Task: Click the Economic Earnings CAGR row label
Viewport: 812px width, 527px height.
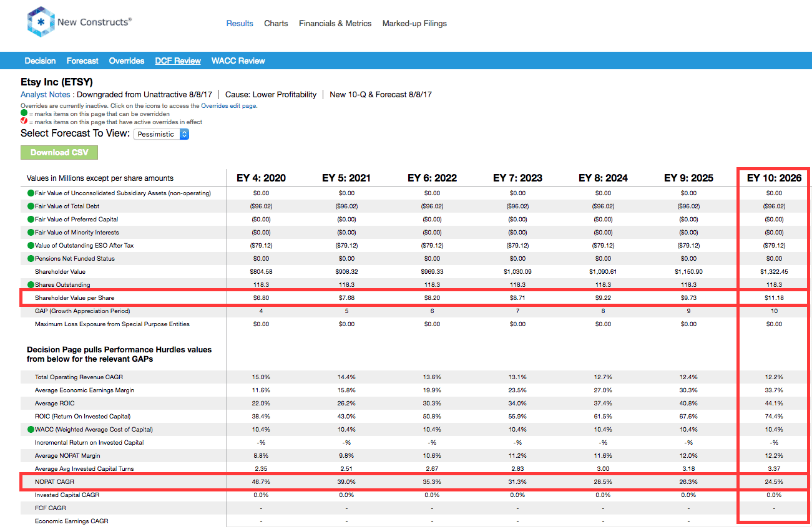Action: click(x=71, y=521)
